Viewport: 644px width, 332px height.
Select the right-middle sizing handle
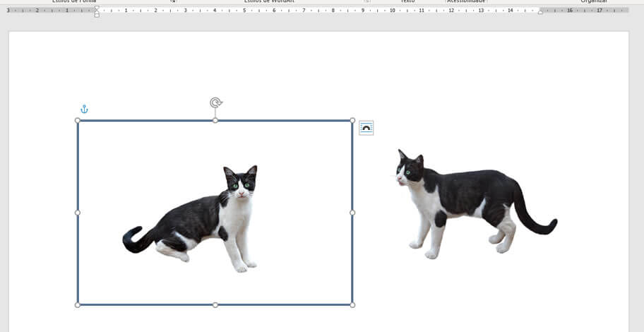tap(352, 213)
